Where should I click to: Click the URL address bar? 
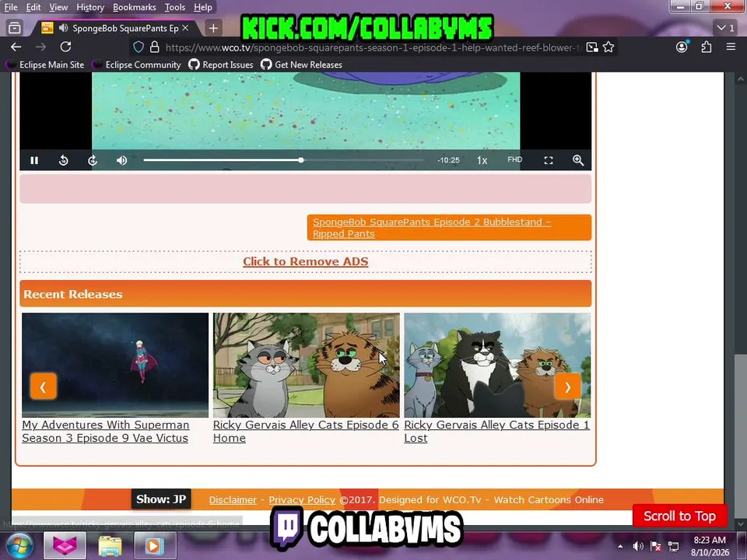(x=372, y=47)
